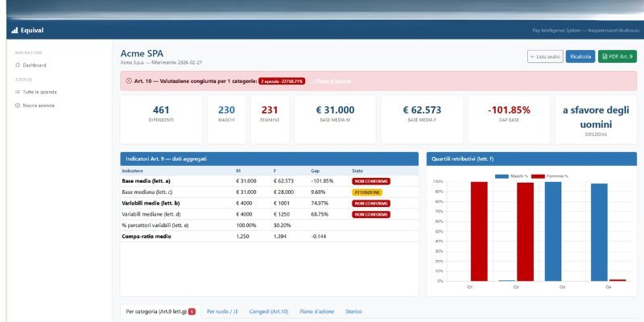Click the 9.68% gap value
Screen dimensions: 644x322
coord(318,192)
